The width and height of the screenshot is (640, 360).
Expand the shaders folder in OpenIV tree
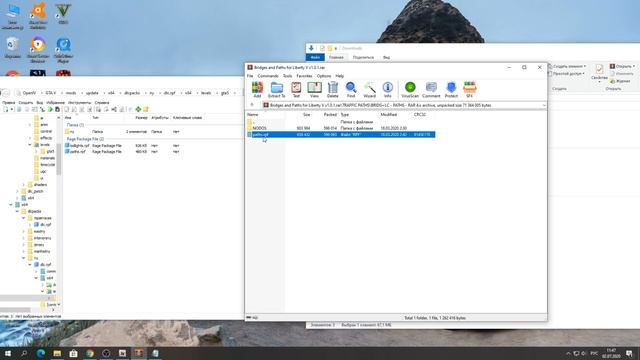(24, 185)
